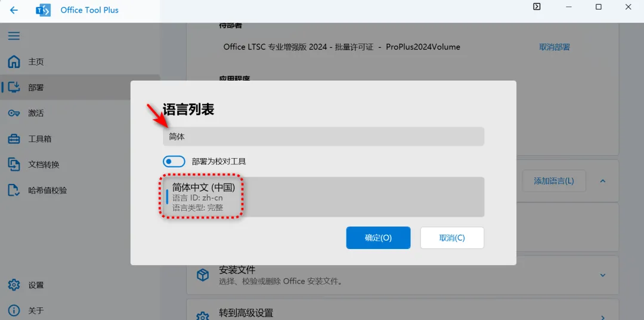Open the 主页 home page
The width and height of the screenshot is (644, 320).
[x=80, y=62]
